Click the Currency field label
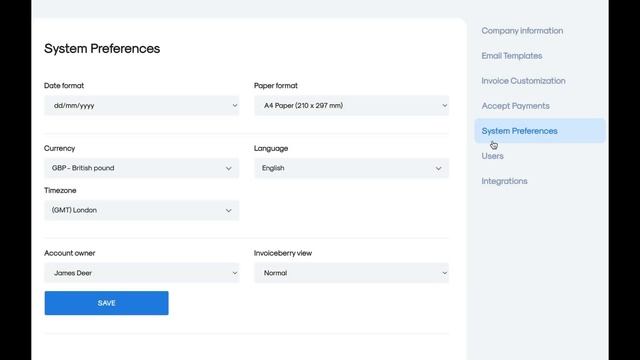 coord(60,149)
